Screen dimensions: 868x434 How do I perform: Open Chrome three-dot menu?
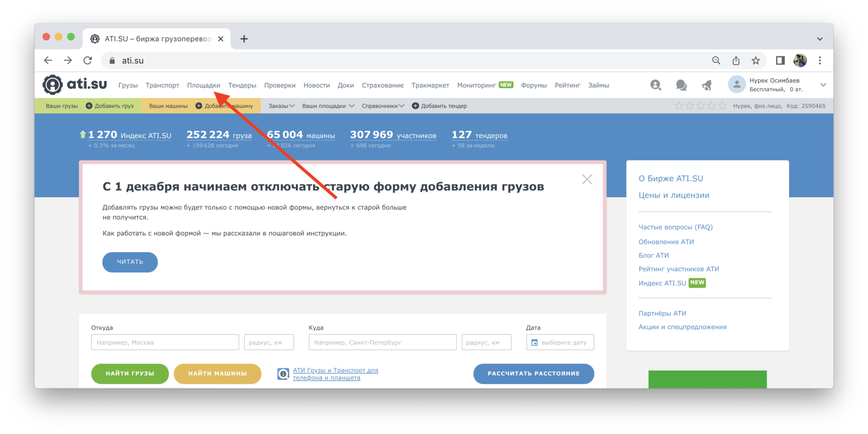pyautogui.click(x=820, y=60)
